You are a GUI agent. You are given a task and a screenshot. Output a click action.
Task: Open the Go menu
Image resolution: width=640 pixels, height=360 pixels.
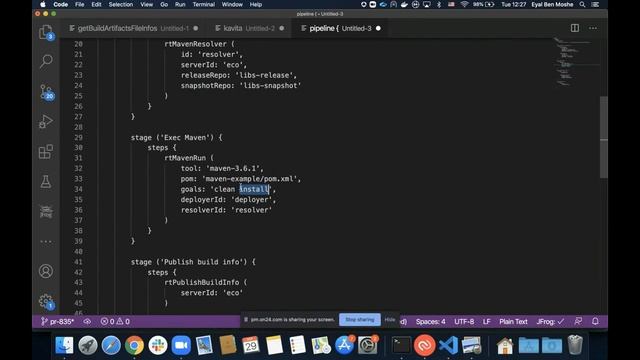[x=164, y=4]
